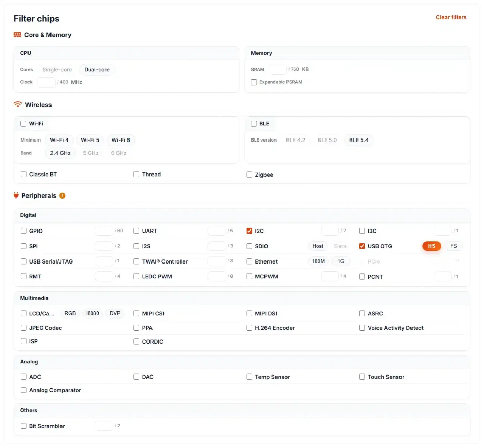Screen dimensions: 484x448
Task: Select Ethernet 100M speed
Action: (x=318, y=261)
